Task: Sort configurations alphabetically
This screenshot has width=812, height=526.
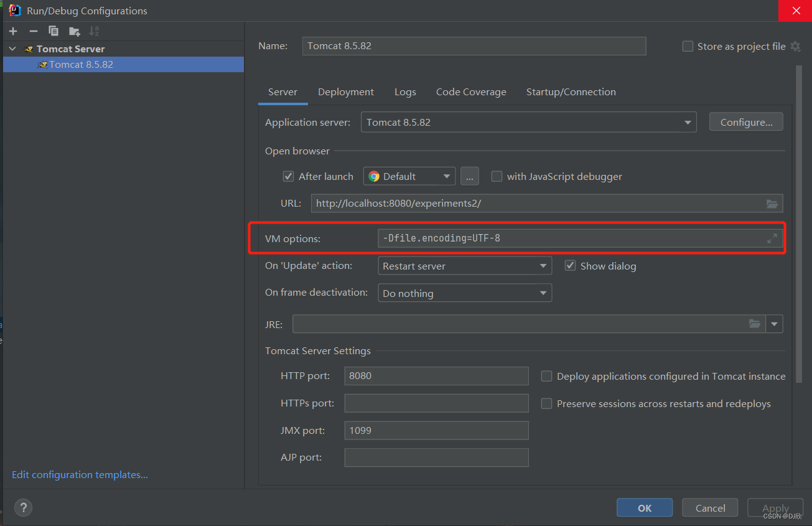Action: point(94,31)
